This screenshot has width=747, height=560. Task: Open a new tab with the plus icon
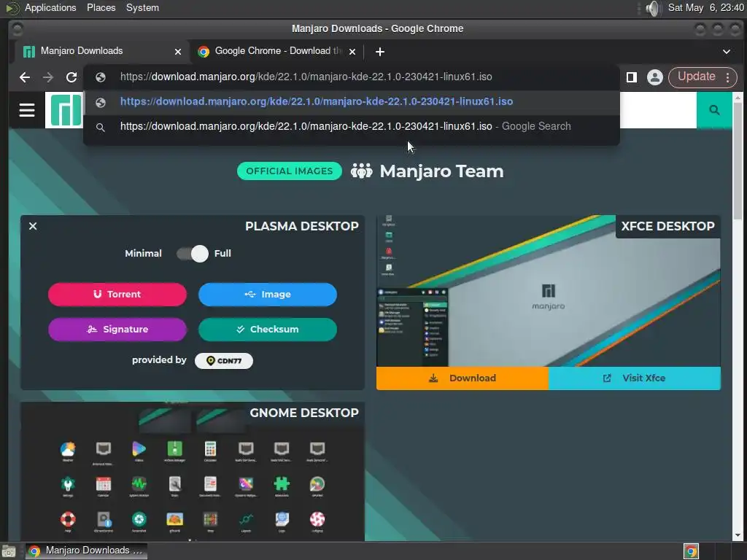coord(379,52)
